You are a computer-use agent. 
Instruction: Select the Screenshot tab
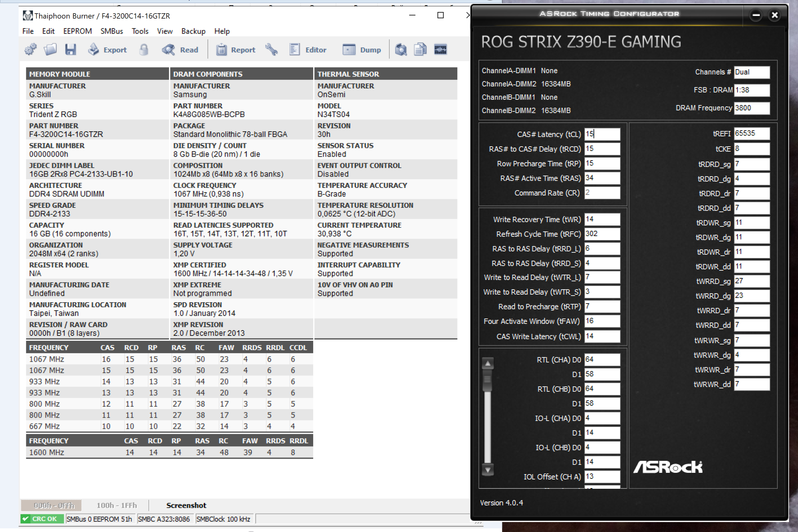pyautogui.click(x=186, y=505)
